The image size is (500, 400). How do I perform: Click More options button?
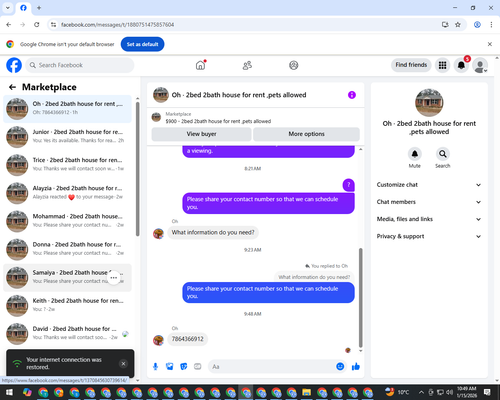click(x=306, y=134)
